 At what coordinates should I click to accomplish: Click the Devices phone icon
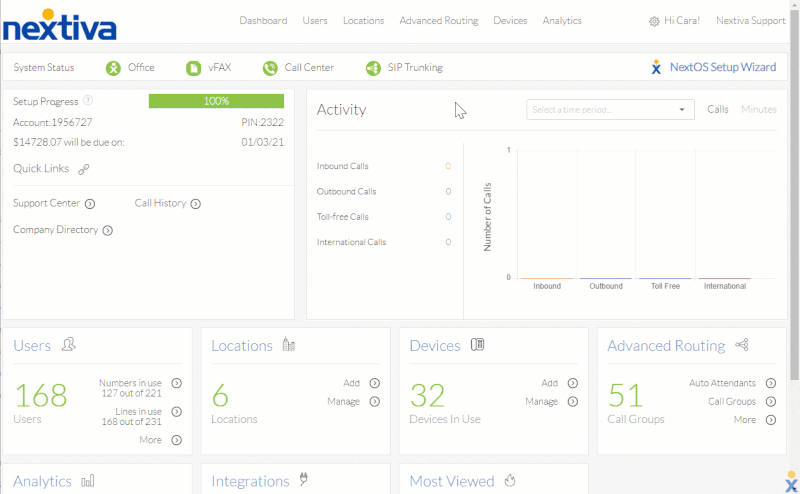coord(477,344)
